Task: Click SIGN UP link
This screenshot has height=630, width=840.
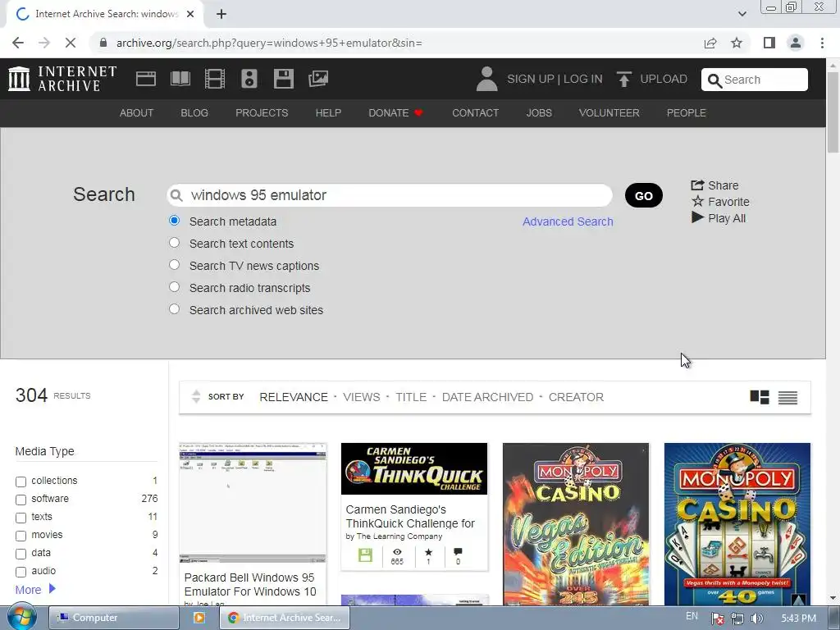Action: point(531,79)
